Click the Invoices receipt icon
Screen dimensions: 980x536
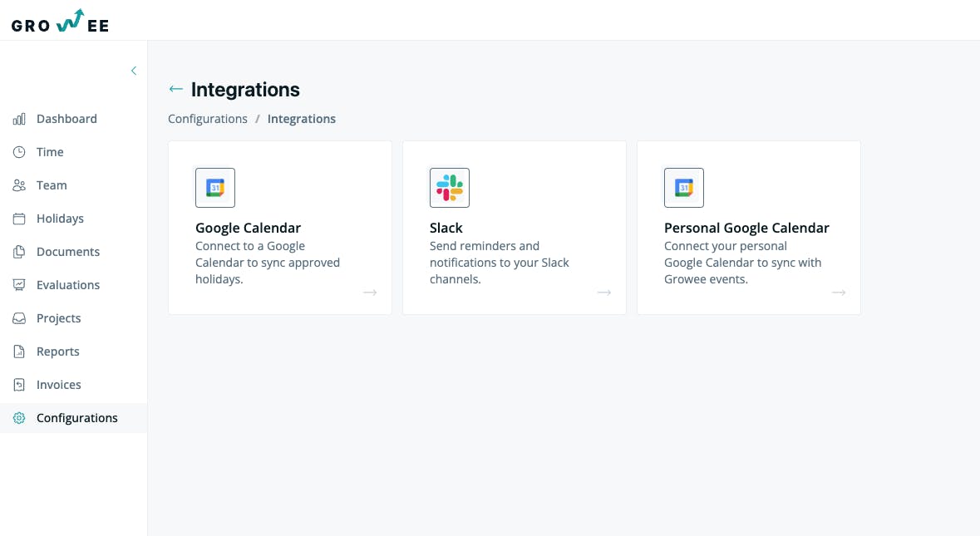[x=19, y=385]
